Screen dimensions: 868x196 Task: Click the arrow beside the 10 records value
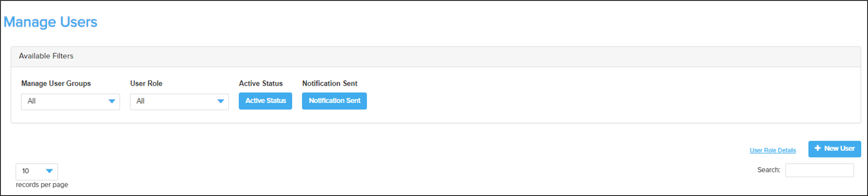(49, 171)
